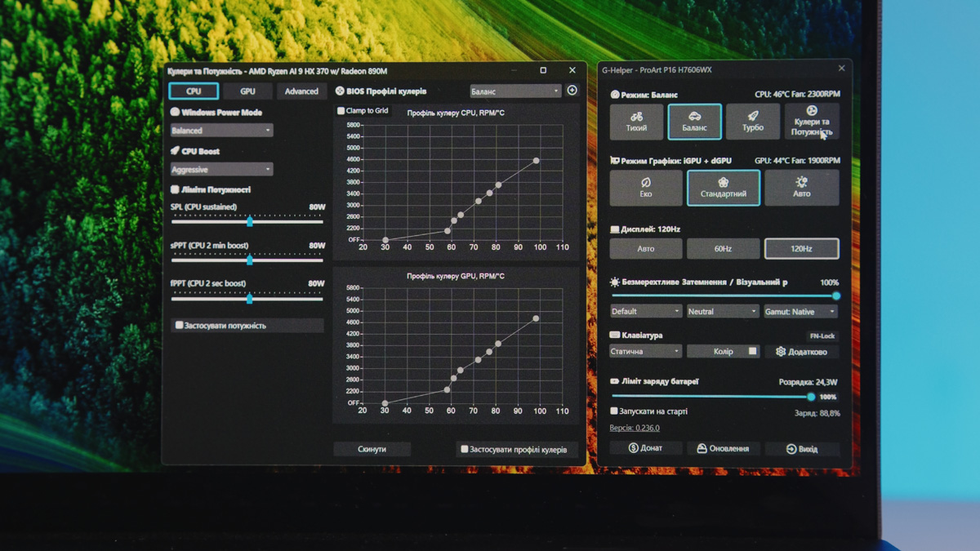
Task: Click the Скинути reset button
Action: click(372, 449)
